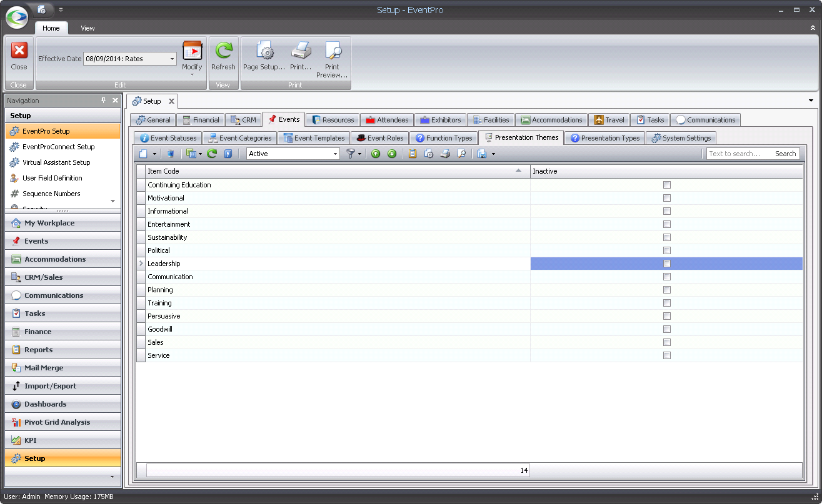Toggle Inactive checkbox for Motivational
The width and height of the screenshot is (822, 504).
pos(667,198)
